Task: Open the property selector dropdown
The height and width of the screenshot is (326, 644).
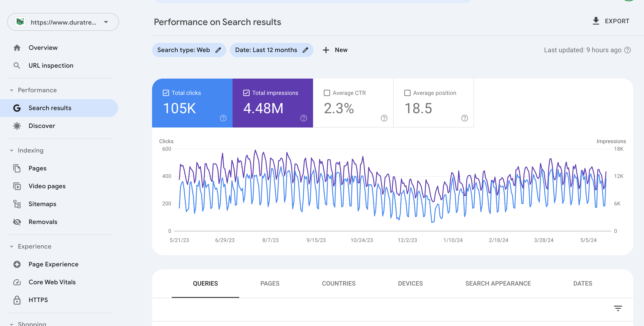Action: click(x=106, y=22)
